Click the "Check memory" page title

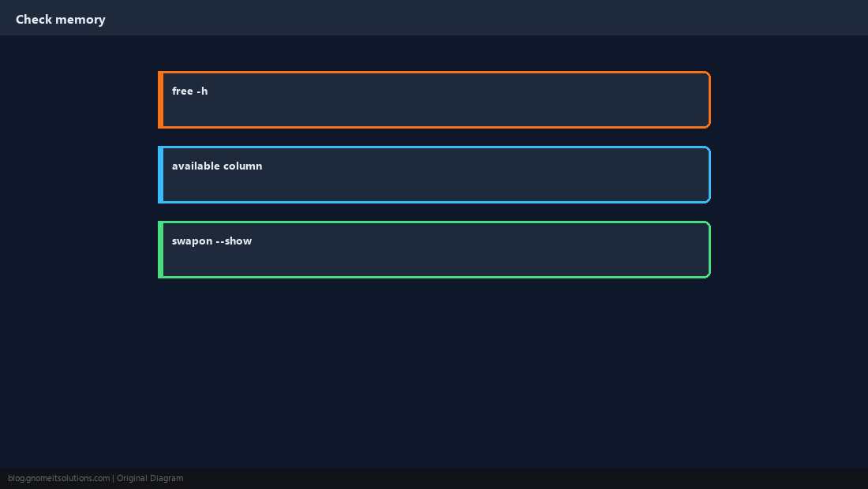coord(60,20)
